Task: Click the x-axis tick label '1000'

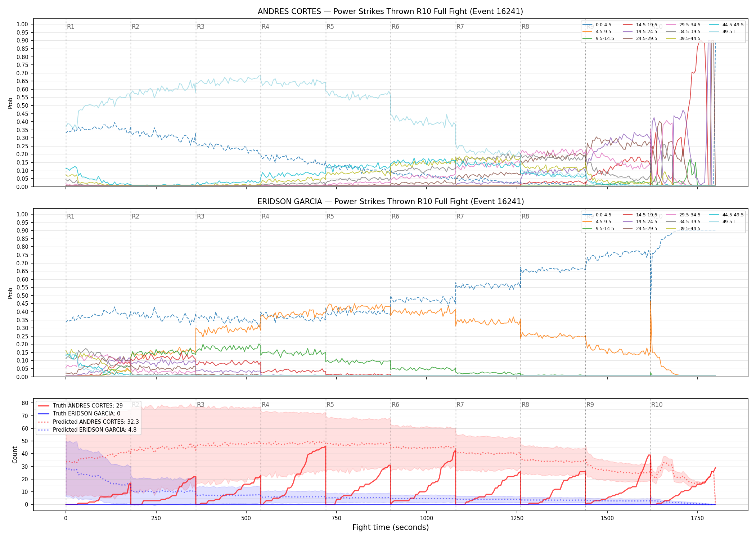Action: coord(427,518)
